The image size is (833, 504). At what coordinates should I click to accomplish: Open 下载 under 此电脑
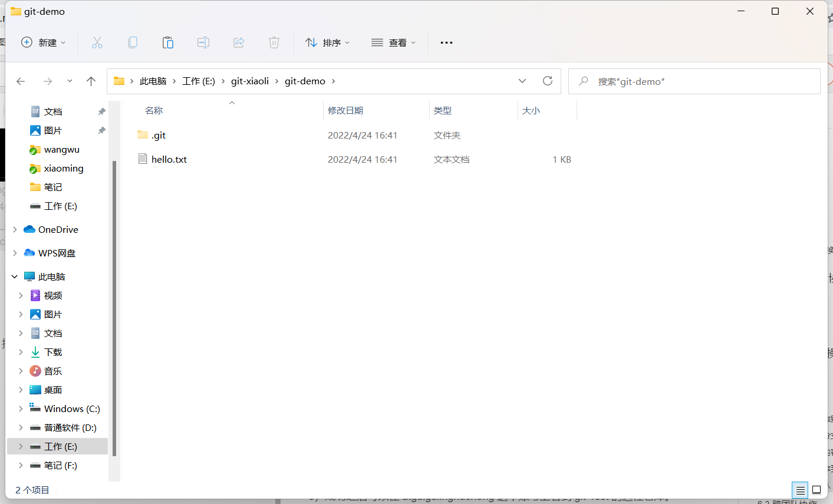tap(53, 352)
